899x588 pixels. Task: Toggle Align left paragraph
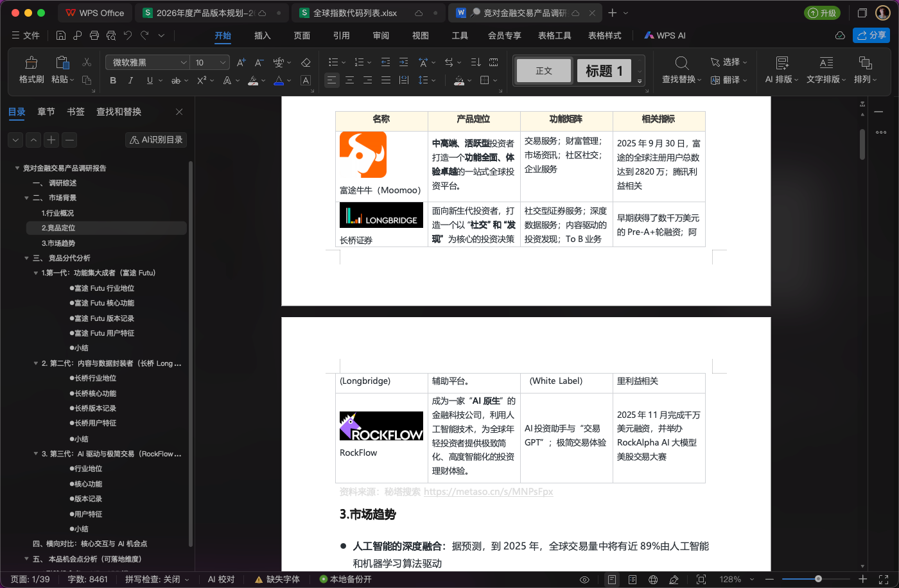click(x=331, y=80)
